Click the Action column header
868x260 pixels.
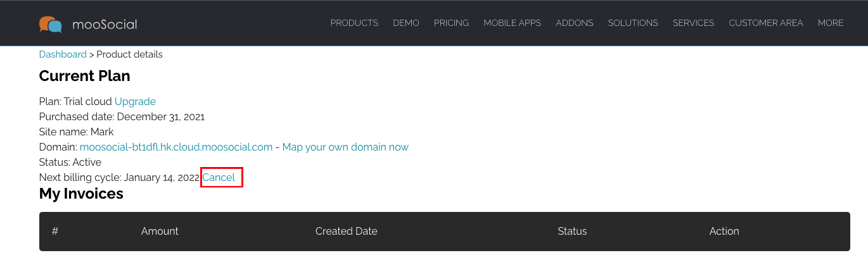point(724,231)
